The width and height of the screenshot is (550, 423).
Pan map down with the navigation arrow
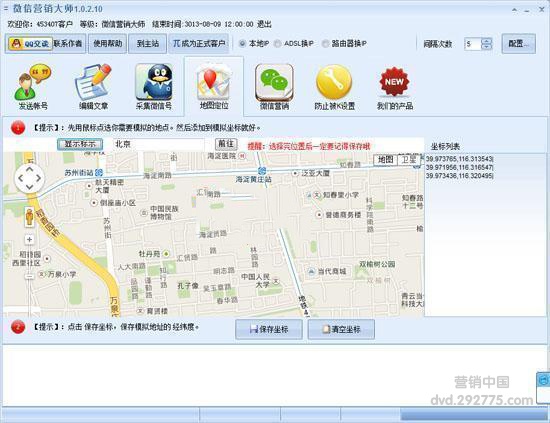click(x=29, y=187)
